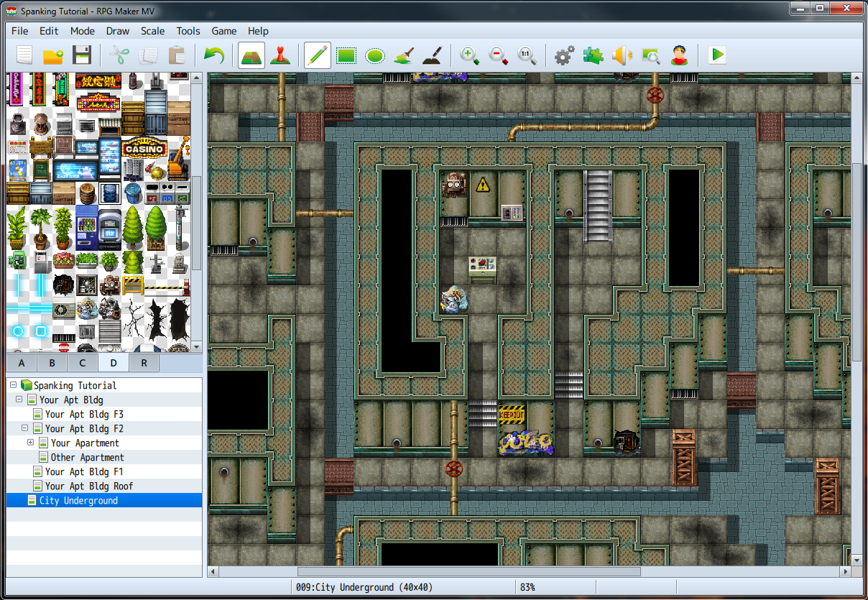Click the Open Project folder icon
Image resolution: width=868 pixels, height=600 pixels.
pos(53,56)
